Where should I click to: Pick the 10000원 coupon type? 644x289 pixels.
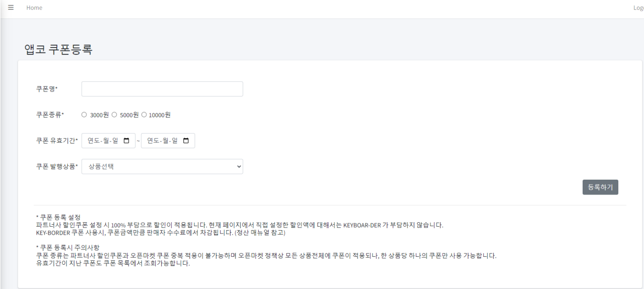pyautogui.click(x=144, y=114)
